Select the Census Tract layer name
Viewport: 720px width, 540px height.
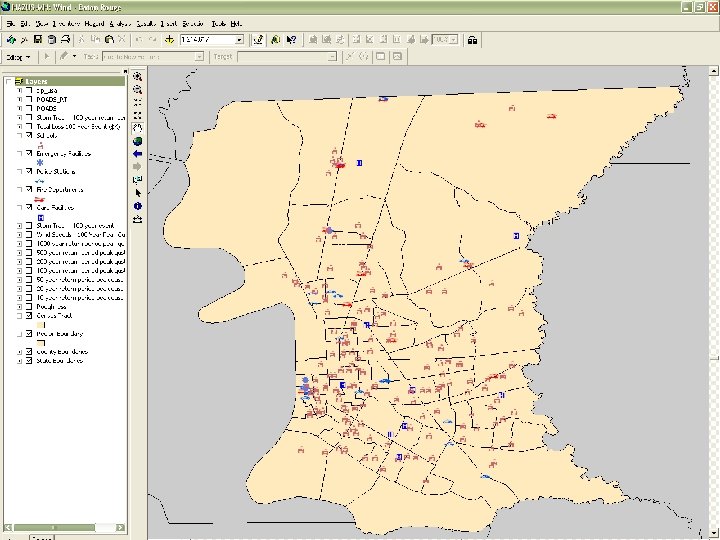[x=56, y=316]
